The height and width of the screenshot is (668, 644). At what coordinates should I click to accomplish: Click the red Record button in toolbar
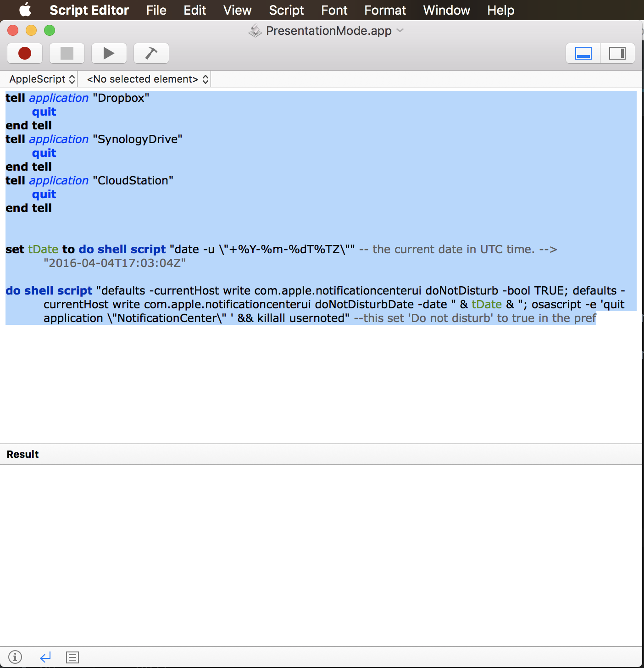(x=25, y=53)
